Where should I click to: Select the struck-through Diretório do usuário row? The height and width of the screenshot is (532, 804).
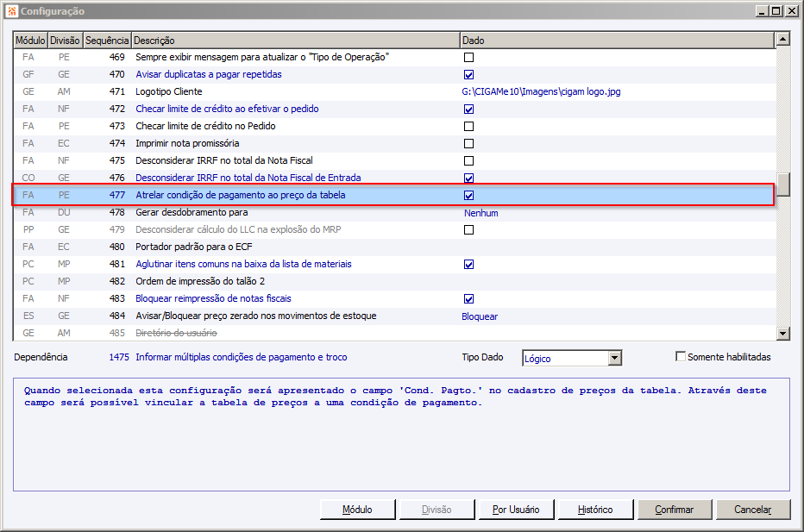point(393,333)
